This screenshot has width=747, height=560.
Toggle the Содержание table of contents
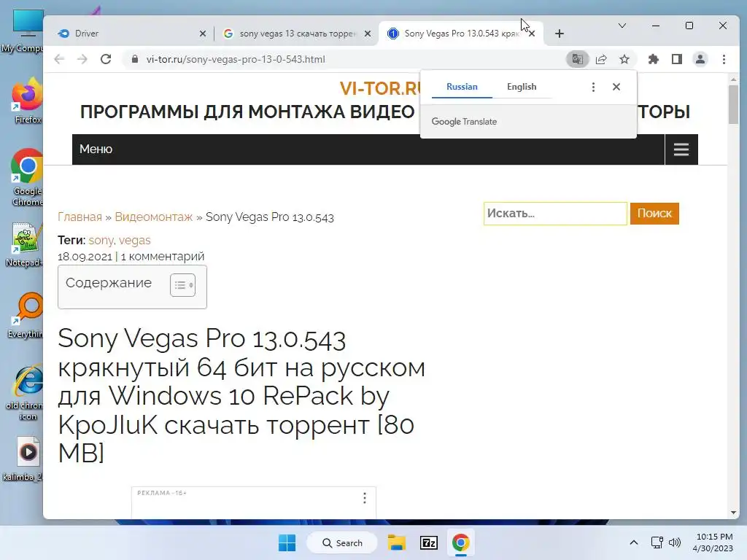(x=183, y=285)
